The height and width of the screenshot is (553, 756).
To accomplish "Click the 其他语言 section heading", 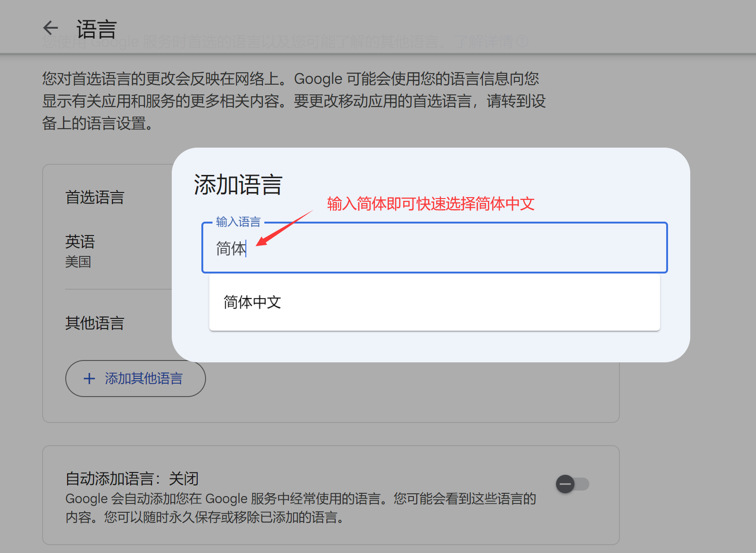I will pyautogui.click(x=95, y=323).
